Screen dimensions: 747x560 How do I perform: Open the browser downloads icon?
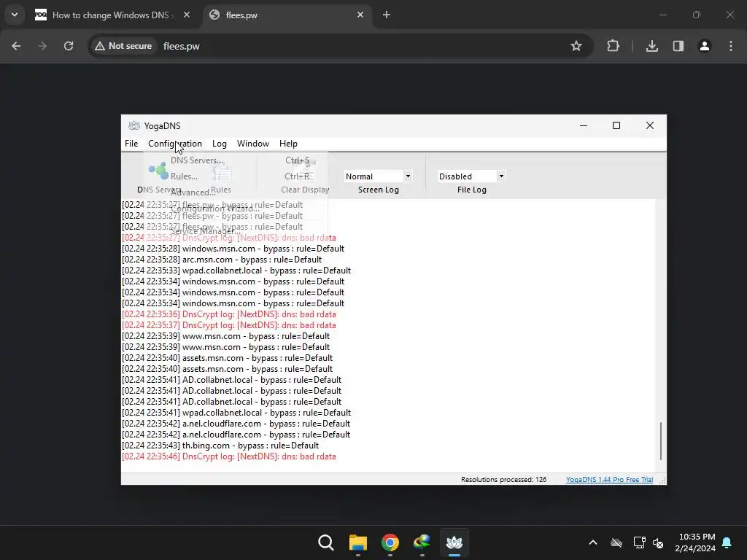[652, 46]
